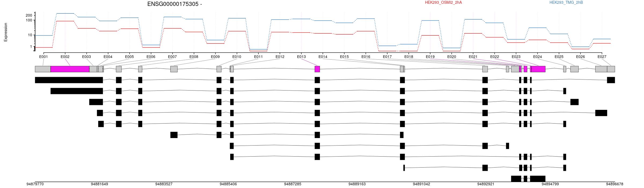
Task: Click exon label E010
Action: (237, 57)
